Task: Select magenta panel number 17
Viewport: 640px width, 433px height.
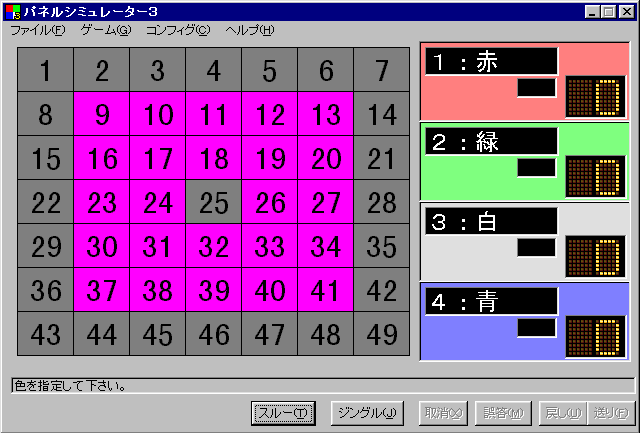Action: tap(158, 158)
